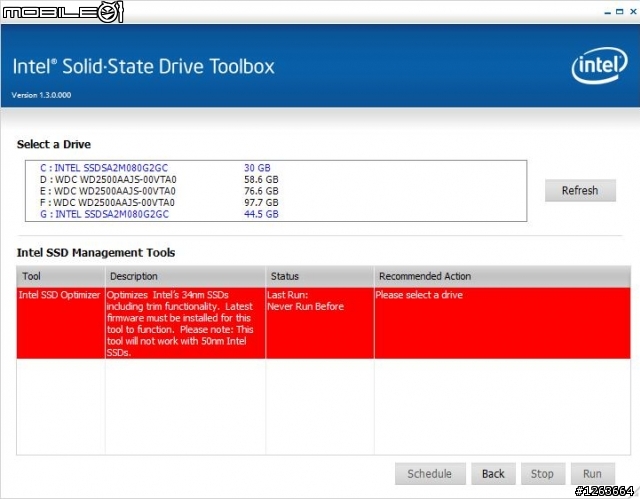
Task: Click the Tool column header
Action: tap(61, 276)
